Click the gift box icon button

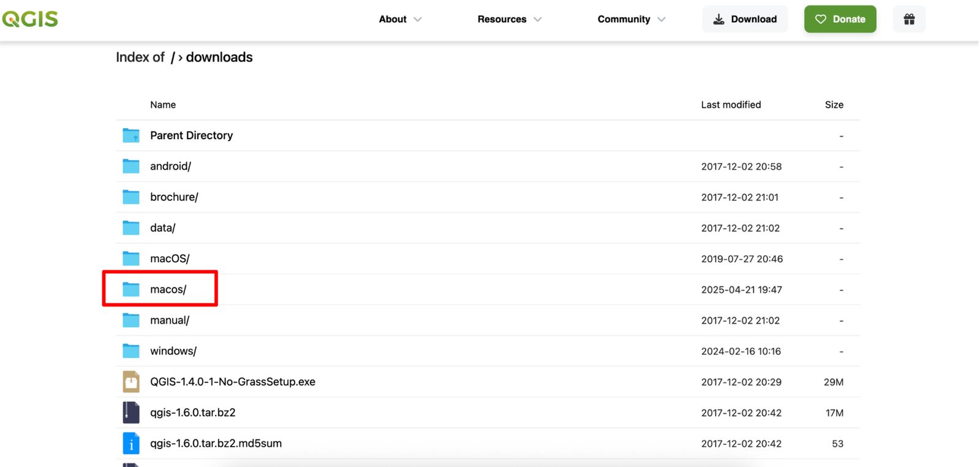tap(909, 19)
